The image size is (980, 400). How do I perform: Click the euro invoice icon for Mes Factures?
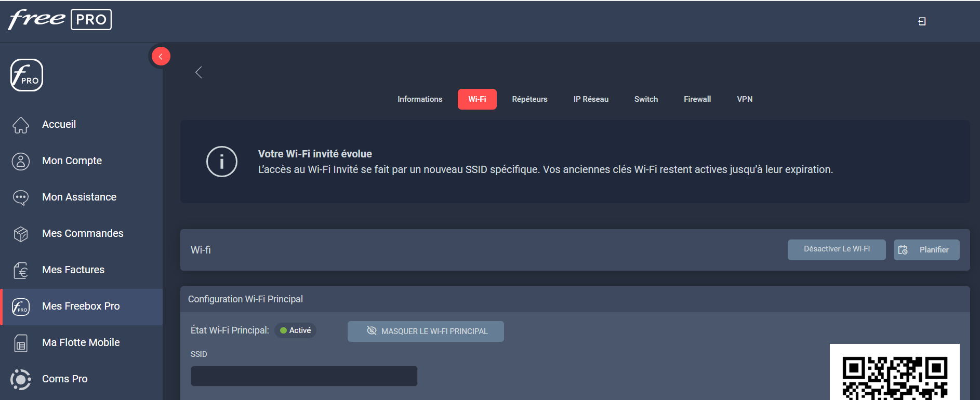click(21, 271)
